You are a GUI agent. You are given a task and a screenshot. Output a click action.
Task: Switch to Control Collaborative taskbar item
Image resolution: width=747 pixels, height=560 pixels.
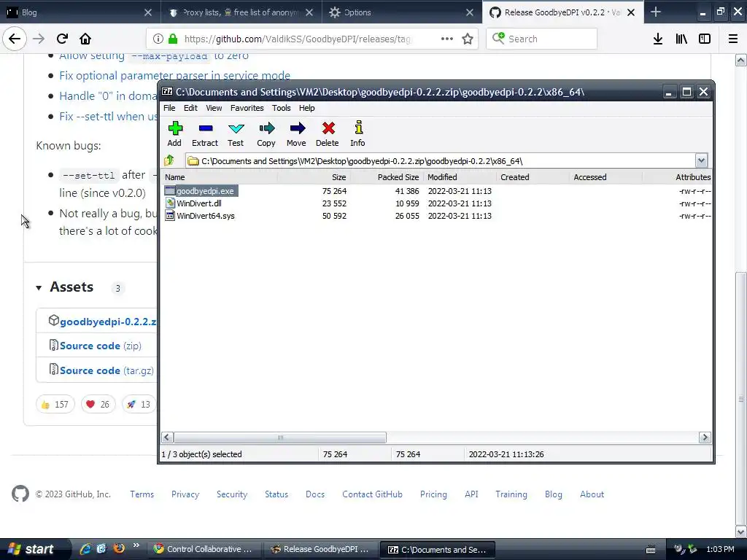click(x=205, y=549)
